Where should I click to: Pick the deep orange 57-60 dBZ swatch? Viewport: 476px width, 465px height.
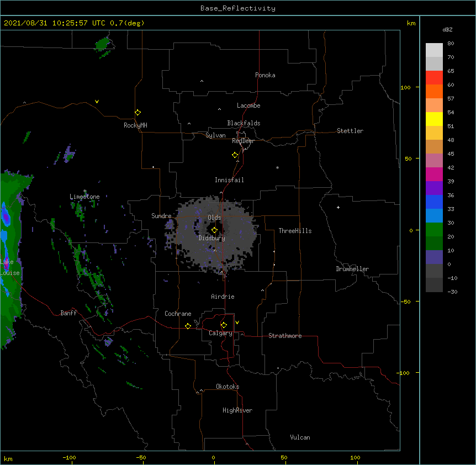434,91
